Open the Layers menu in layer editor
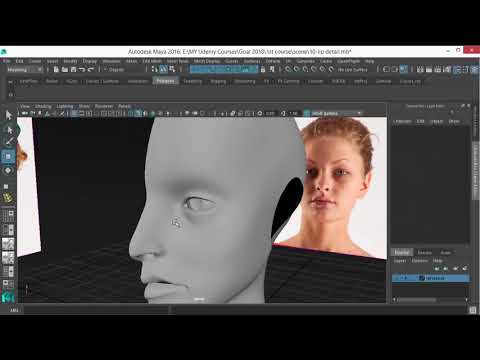 point(400,260)
